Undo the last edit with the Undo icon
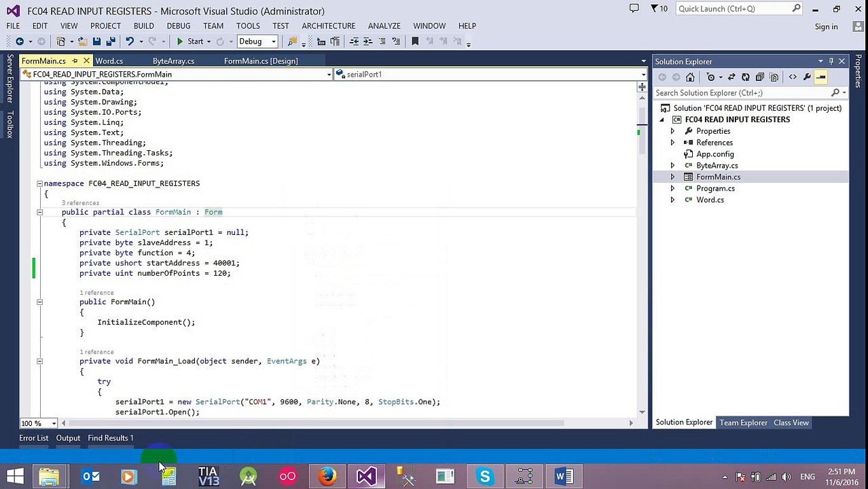The image size is (868, 489). point(129,41)
